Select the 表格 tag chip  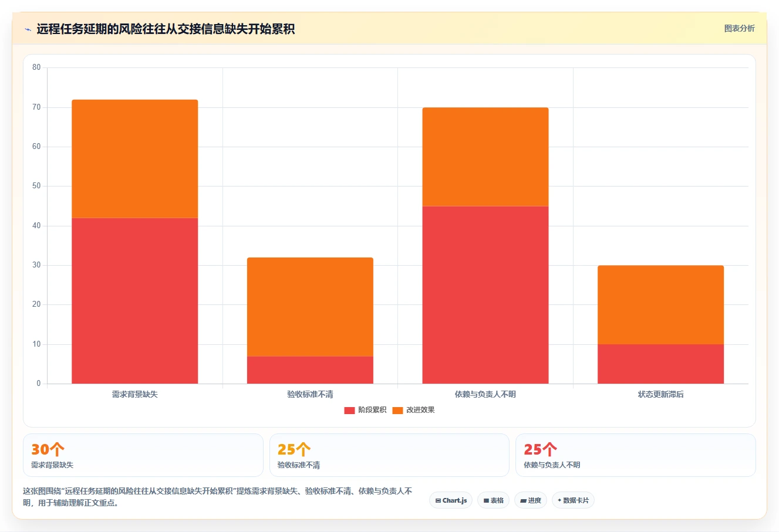tap(493, 500)
